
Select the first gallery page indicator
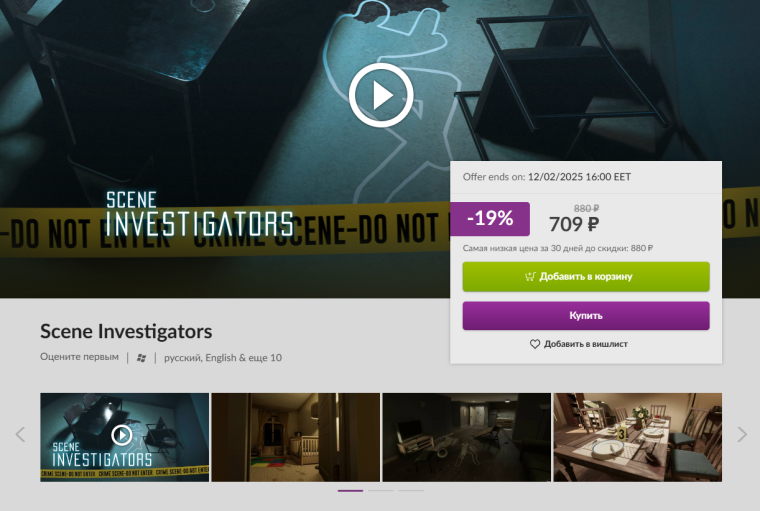click(350, 491)
